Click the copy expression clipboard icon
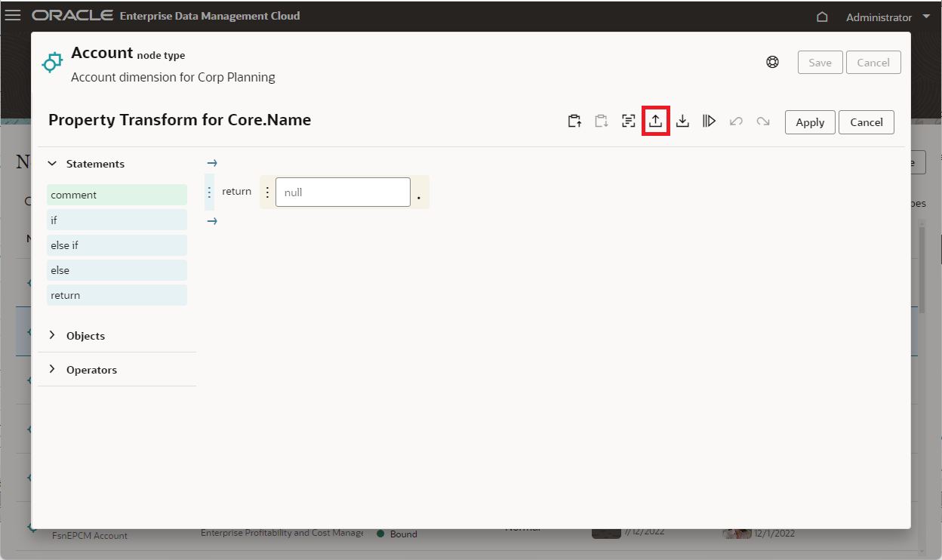Screen dimensions: 942x560 tap(574, 121)
